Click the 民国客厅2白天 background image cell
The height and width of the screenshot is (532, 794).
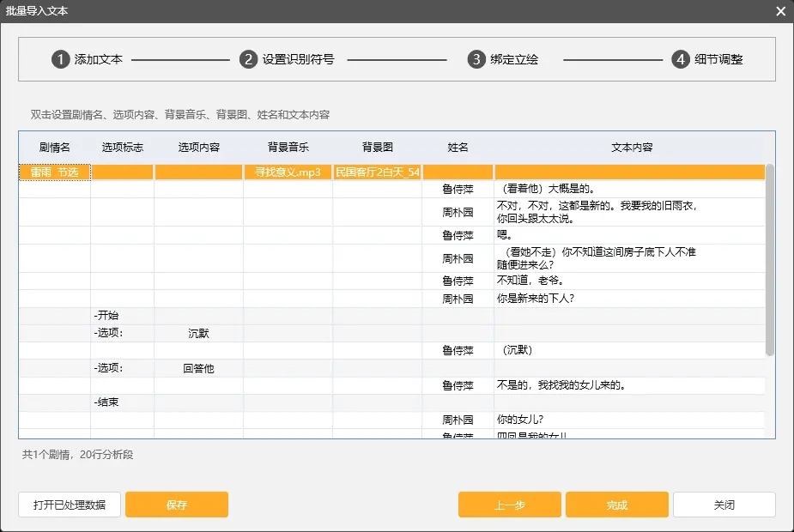coord(377,172)
